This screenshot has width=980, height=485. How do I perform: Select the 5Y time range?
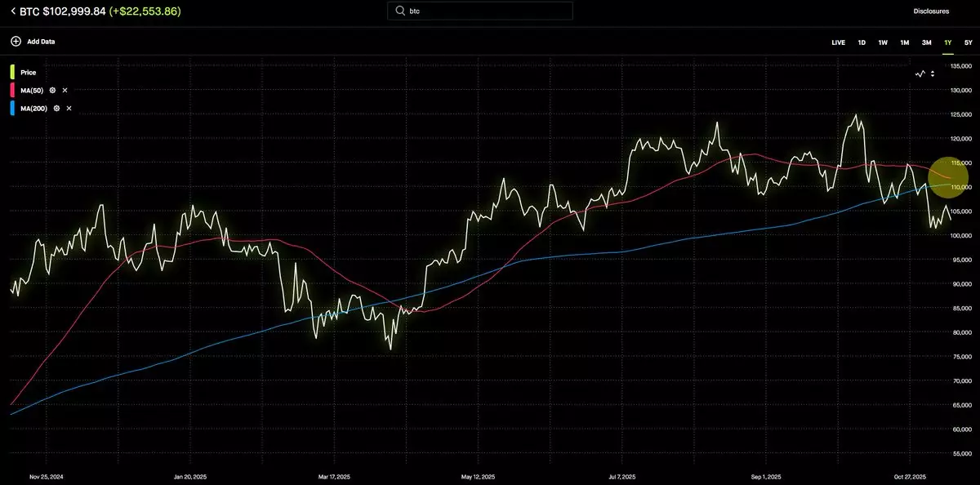pos(968,42)
